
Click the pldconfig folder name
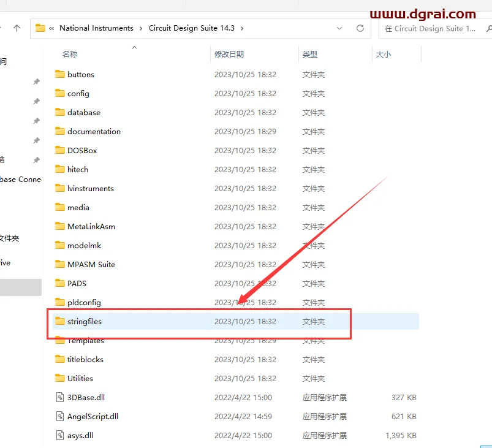84,302
